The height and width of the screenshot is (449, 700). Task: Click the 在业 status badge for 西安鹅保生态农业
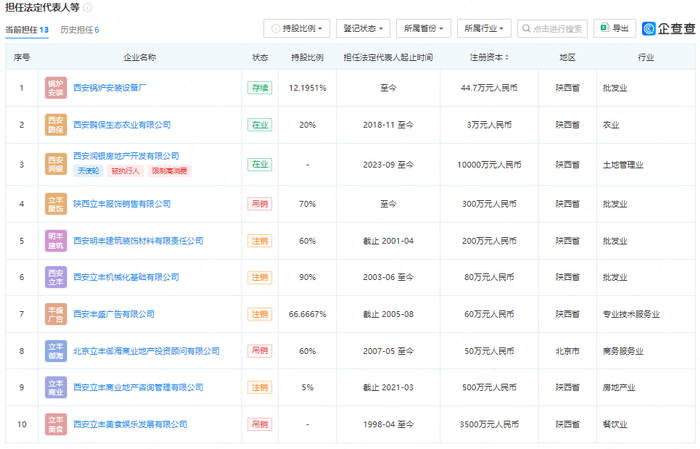tap(260, 125)
